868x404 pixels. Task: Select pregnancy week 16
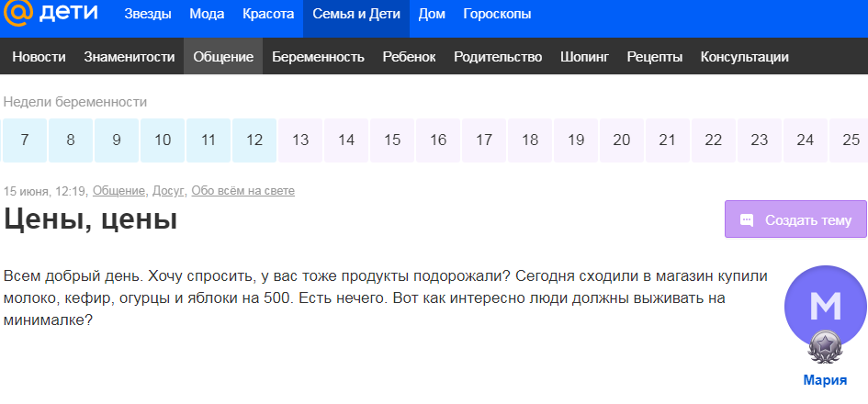pos(438,140)
